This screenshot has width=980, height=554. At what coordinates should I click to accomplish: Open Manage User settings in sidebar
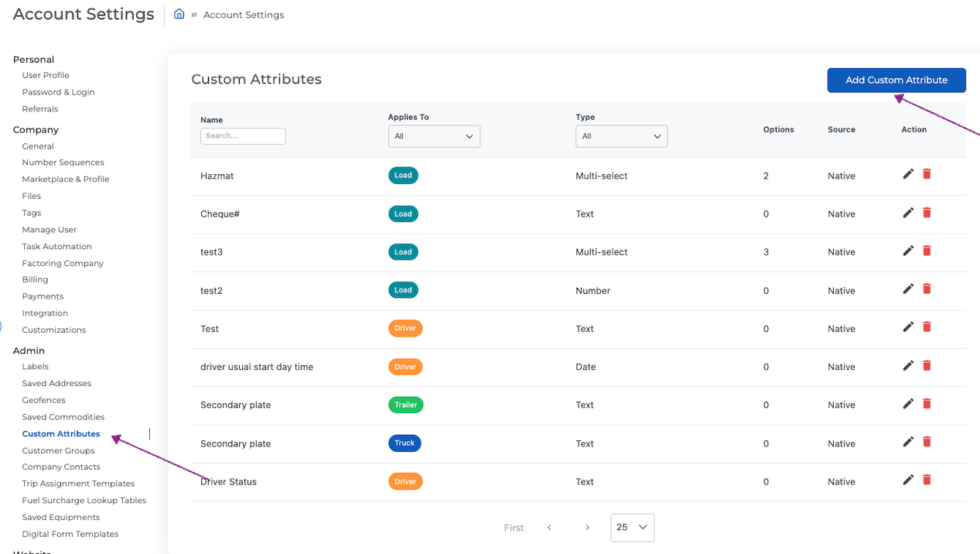tap(50, 230)
